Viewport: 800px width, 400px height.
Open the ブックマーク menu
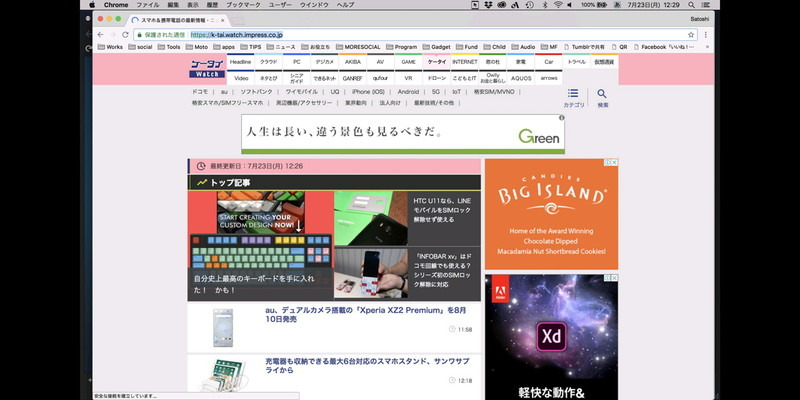(243, 5)
